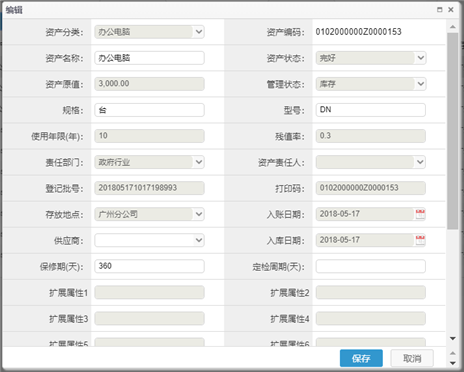Click the 取消 button
This screenshot has height=372, width=464.
412,358
